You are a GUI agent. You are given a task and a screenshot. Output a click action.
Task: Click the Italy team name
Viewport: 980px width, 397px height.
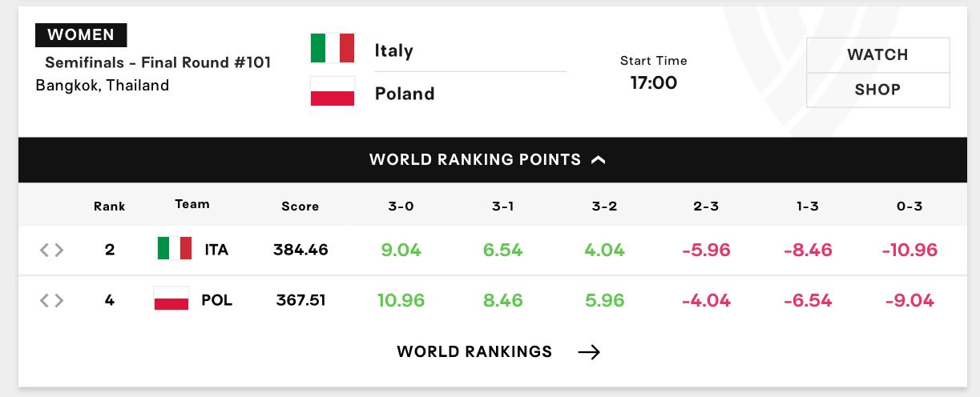coord(393,50)
